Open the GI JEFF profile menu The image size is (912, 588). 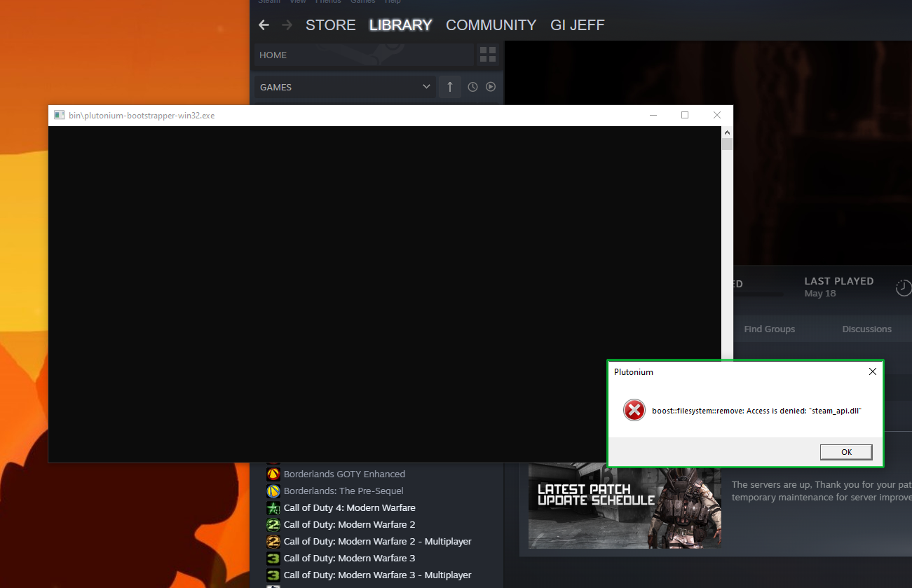tap(578, 25)
